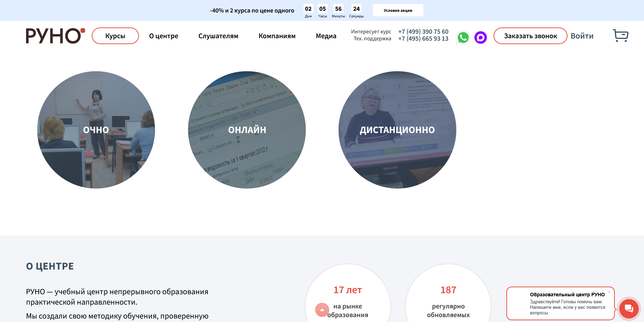The image size is (644, 322).
Task: Click the promo text -40% и 2 курса
Action: (x=252, y=10)
